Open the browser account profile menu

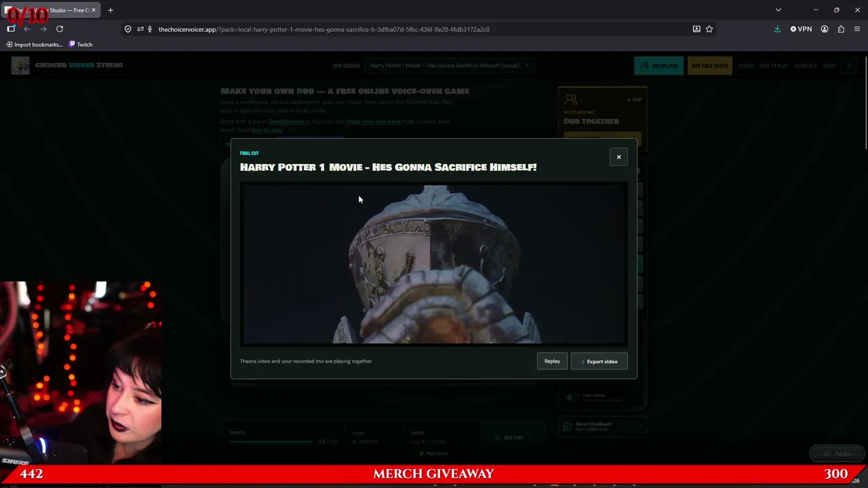(825, 29)
